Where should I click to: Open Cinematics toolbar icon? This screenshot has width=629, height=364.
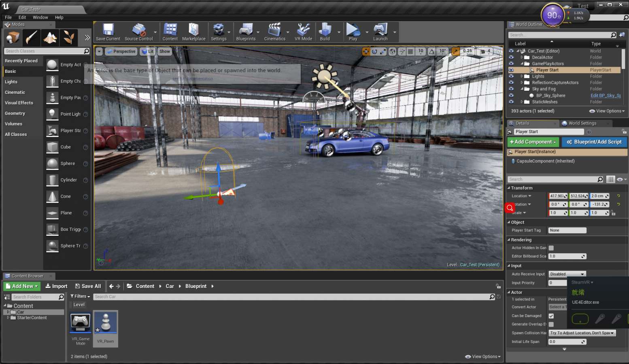[274, 32]
